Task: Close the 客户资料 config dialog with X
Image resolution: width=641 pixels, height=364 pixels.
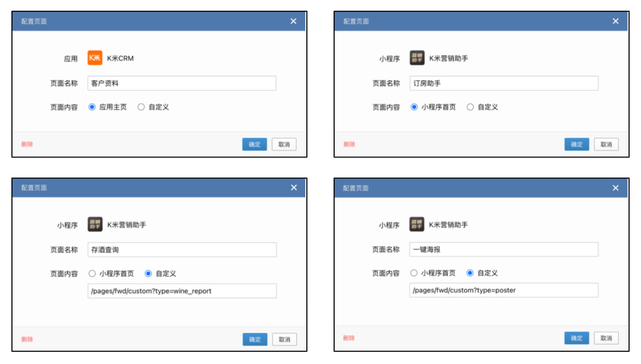Action: pyautogui.click(x=293, y=21)
